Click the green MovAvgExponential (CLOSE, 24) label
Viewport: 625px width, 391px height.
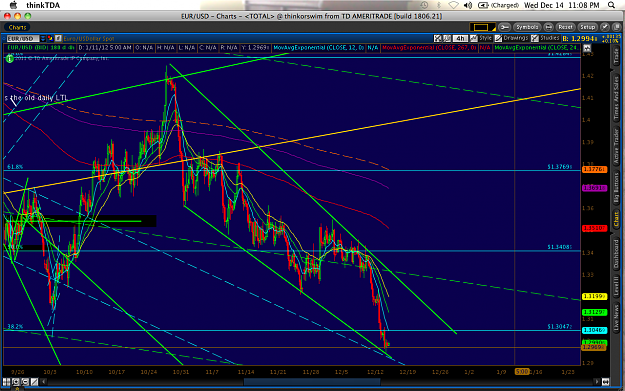(x=536, y=48)
